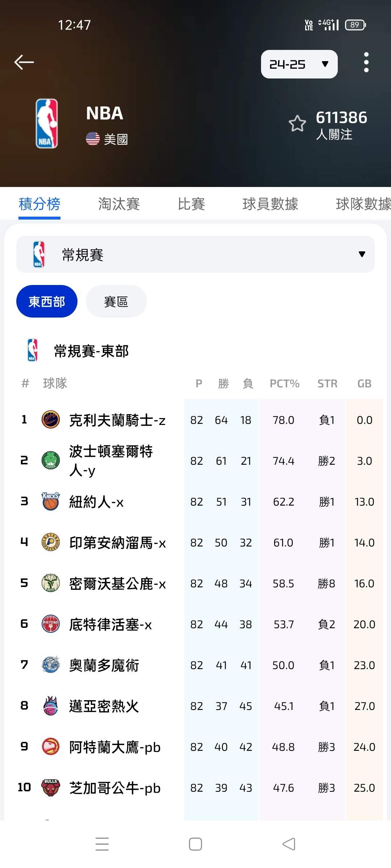Switch to the 賽區 division view
Screen dimensions: 391x868
[x=116, y=301]
